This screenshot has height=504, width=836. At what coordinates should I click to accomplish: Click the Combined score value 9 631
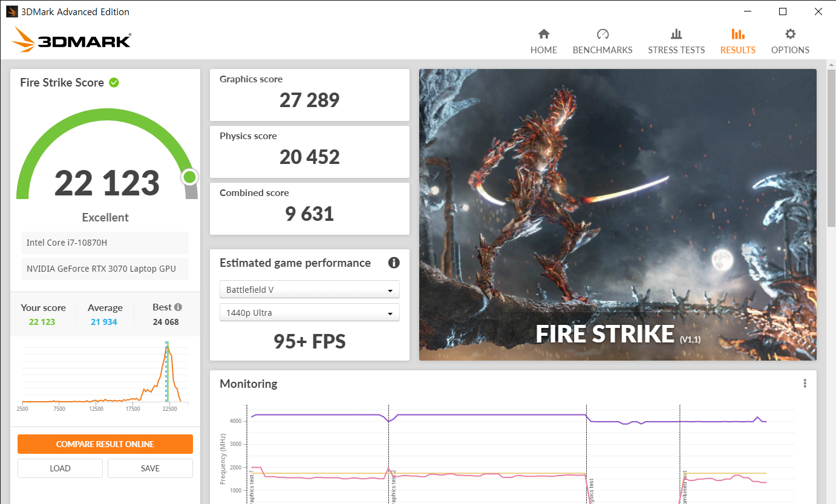pyautogui.click(x=310, y=214)
